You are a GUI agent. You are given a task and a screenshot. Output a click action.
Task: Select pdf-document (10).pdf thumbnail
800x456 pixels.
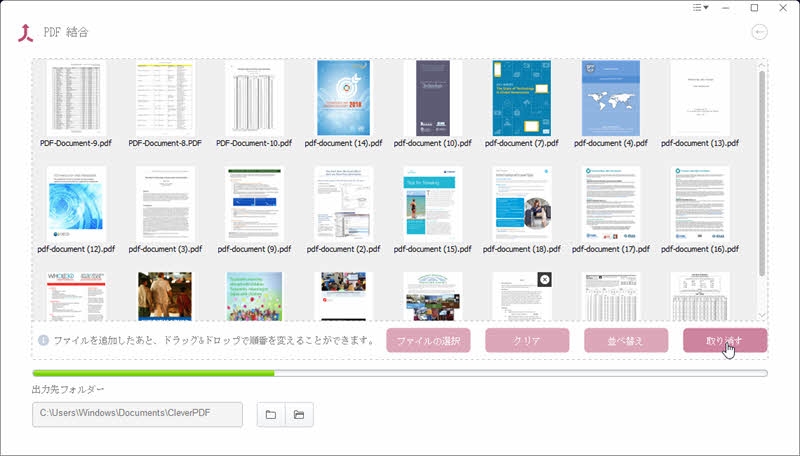click(433, 98)
